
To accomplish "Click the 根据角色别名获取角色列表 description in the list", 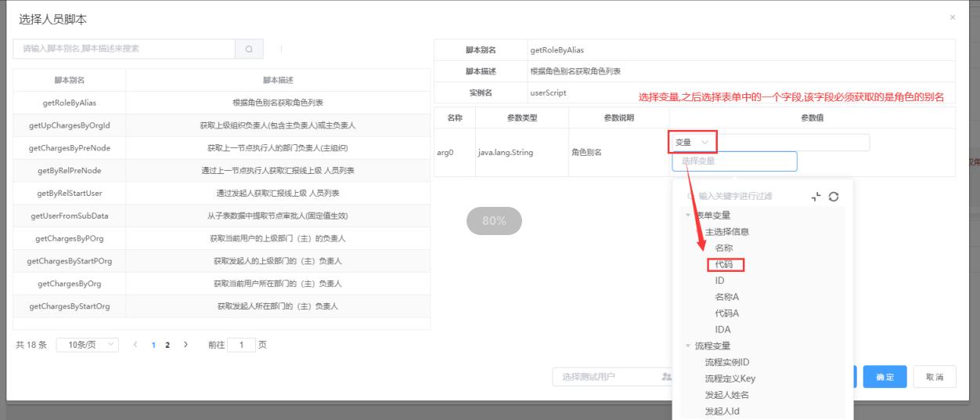I will 278,103.
